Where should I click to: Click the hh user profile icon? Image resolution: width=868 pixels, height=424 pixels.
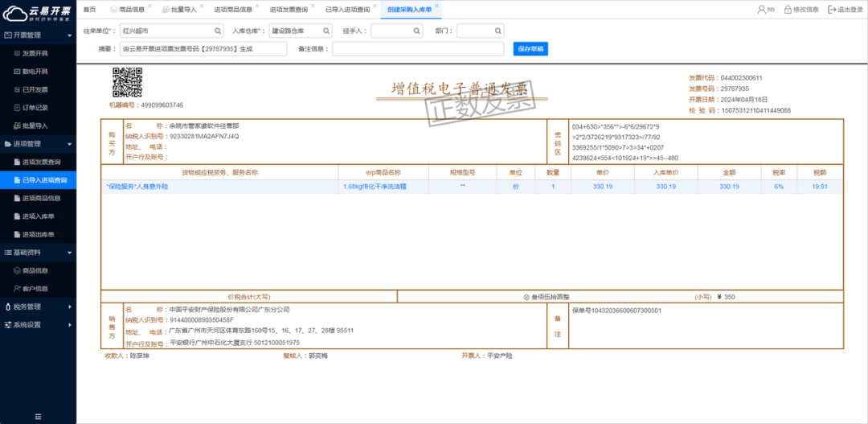click(x=761, y=10)
